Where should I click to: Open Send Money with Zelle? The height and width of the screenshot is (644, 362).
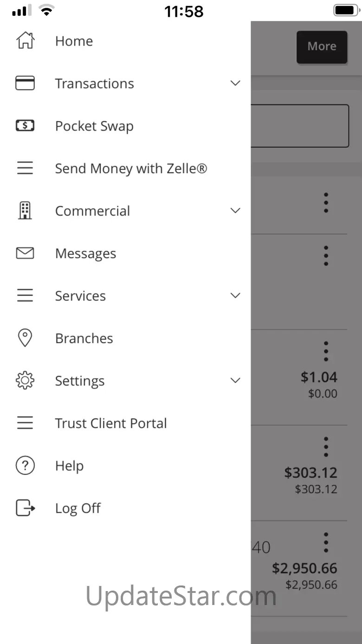(131, 169)
